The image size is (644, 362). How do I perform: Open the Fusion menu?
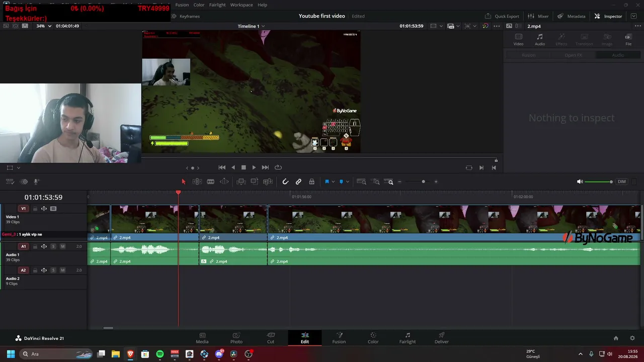pos(182,5)
